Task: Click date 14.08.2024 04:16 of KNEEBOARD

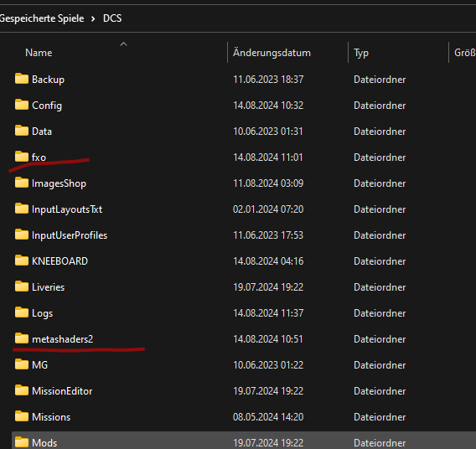Action: 268,261
